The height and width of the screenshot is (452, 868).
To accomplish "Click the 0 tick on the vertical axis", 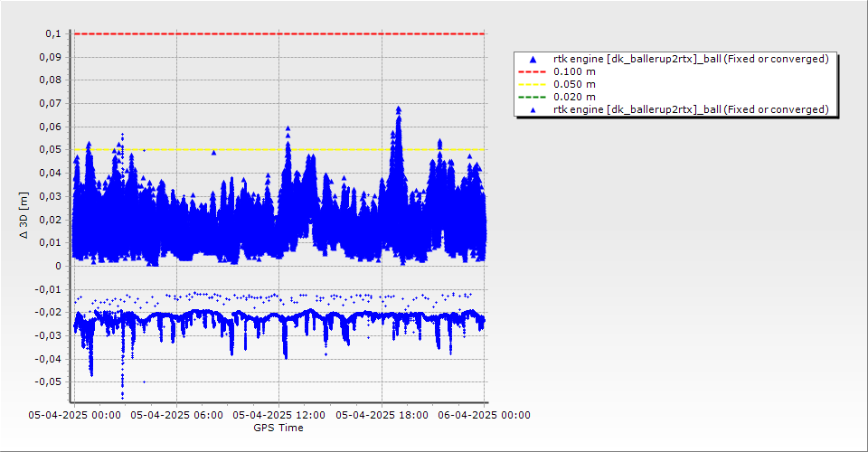I will (57, 266).
